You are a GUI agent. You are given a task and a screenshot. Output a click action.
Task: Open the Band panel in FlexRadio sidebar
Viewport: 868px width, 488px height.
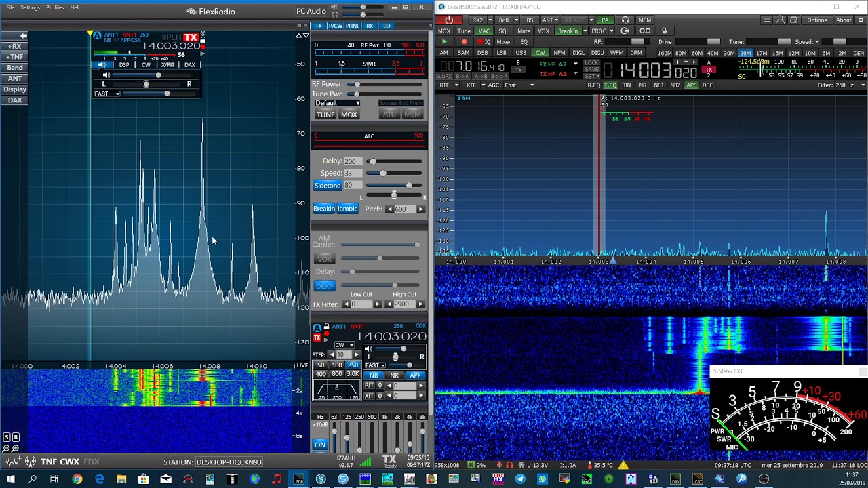[x=15, y=68]
